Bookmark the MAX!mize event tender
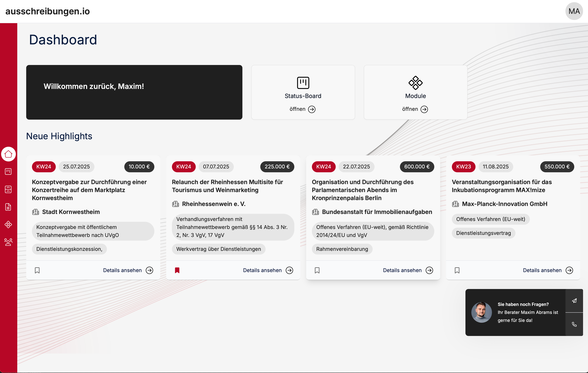This screenshot has height=373, width=588. click(x=457, y=270)
